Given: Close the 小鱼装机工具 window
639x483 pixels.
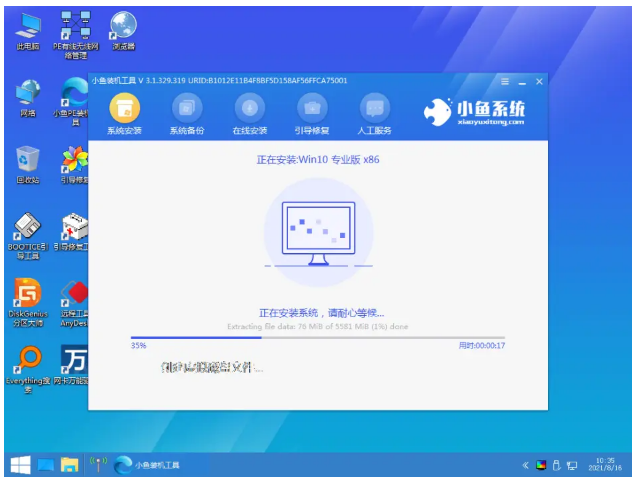Looking at the screenshot, I should point(539,82).
